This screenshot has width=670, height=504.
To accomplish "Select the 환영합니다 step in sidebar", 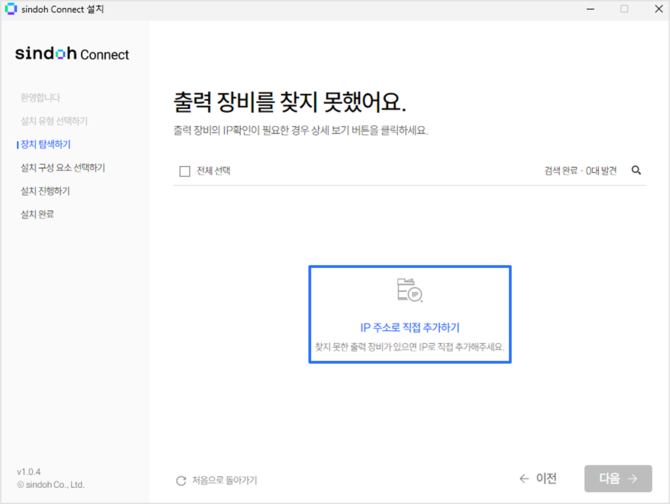I will point(41,98).
